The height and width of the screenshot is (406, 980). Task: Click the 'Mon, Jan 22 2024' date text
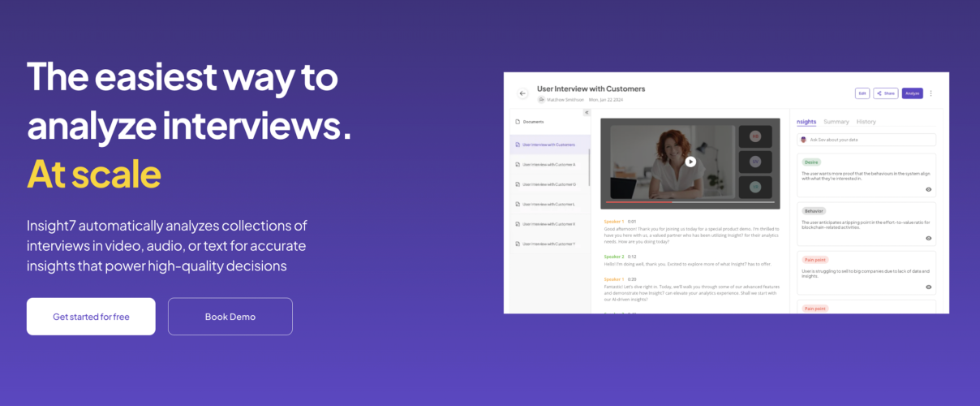(x=606, y=100)
